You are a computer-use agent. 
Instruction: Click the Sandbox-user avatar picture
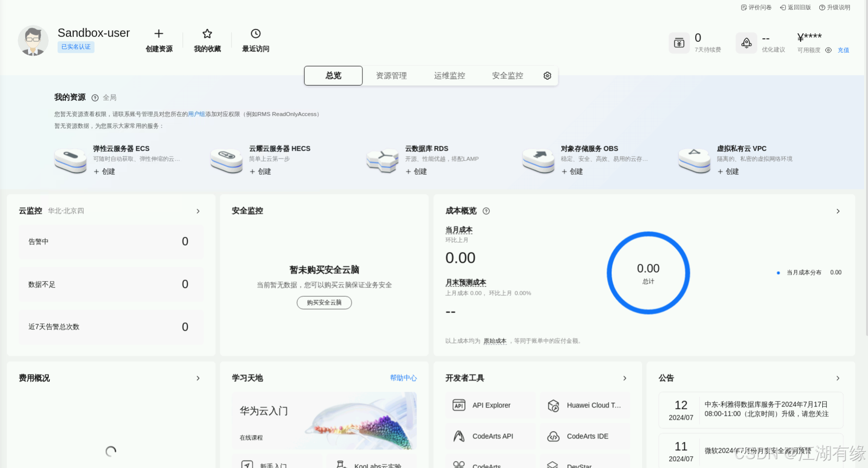(x=32, y=40)
